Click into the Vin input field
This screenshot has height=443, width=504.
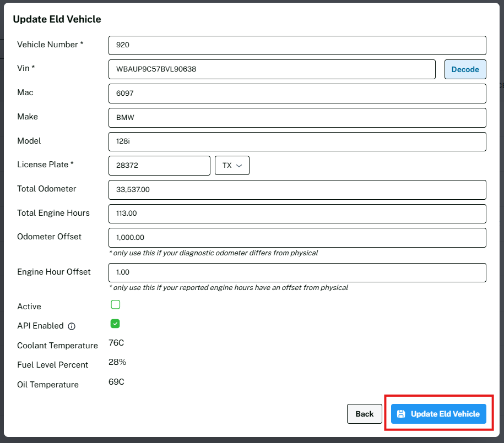(x=272, y=69)
